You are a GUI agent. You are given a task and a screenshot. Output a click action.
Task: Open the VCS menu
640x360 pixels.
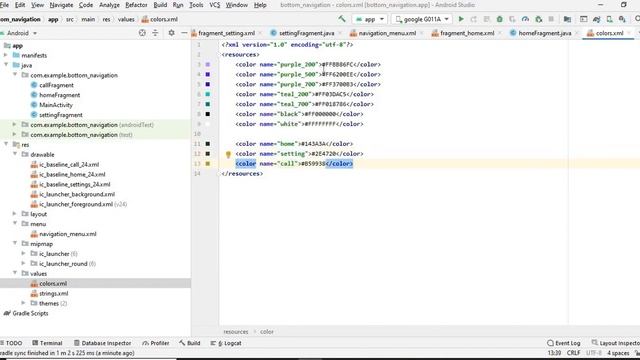click(x=214, y=5)
